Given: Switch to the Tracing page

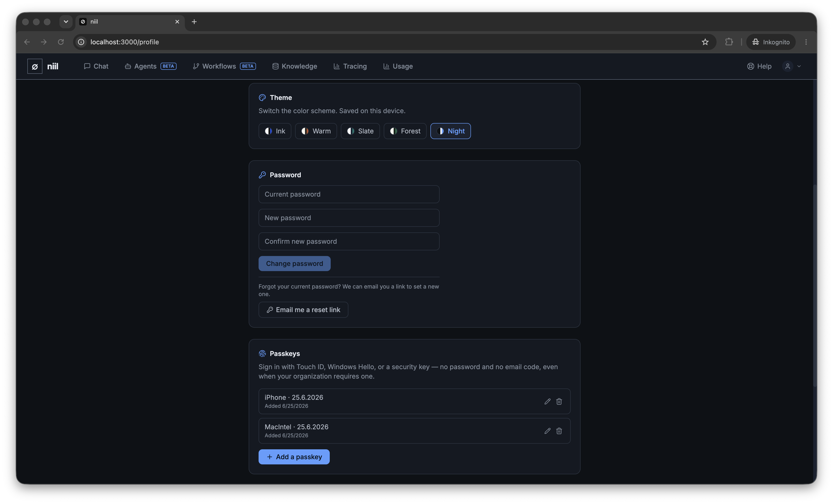Looking at the screenshot, I should [x=350, y=66].
